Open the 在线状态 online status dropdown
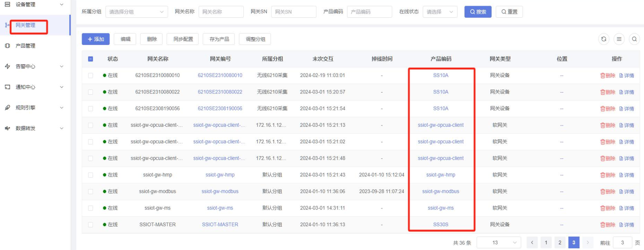Screen dimensions: 644x250 point(440,12)
